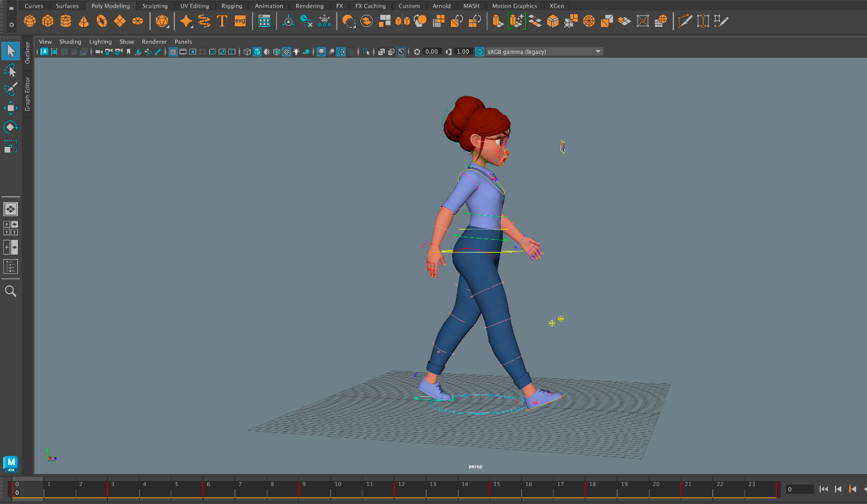Click the search magnifier in the left toolbox
Screen dimensions: 867x504
click(10, 290)
